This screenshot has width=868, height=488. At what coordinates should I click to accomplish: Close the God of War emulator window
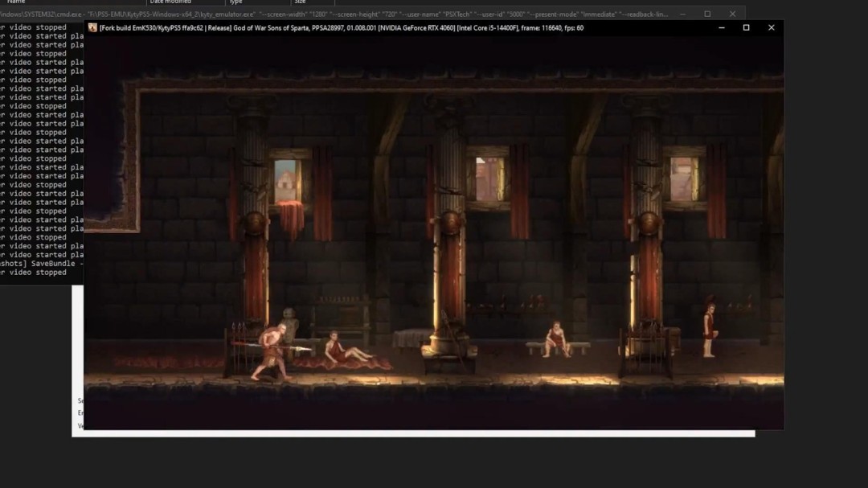771,27
